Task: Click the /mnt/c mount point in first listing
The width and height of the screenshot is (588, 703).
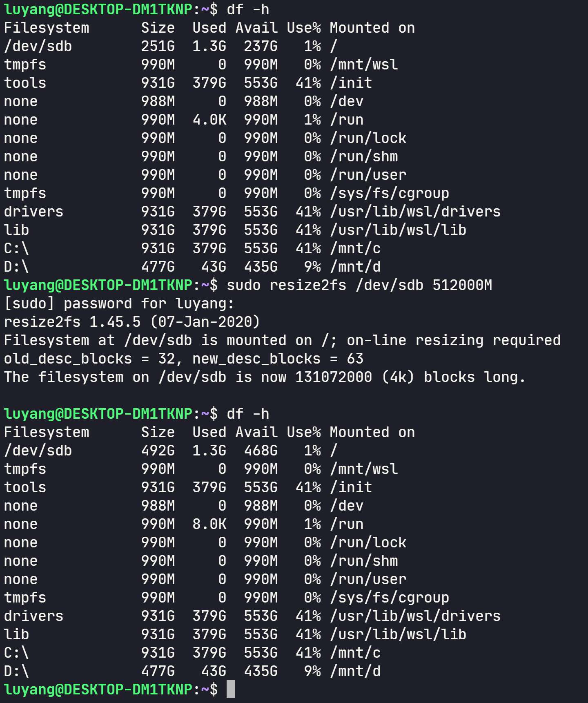Action: coord(355,248)
